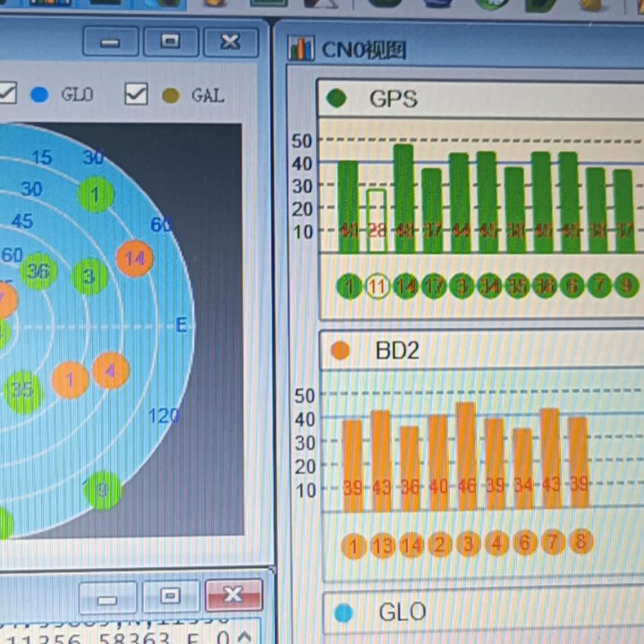Expand the GLO section header
This screenshot has height=644, width=644.
coord(484,612)
